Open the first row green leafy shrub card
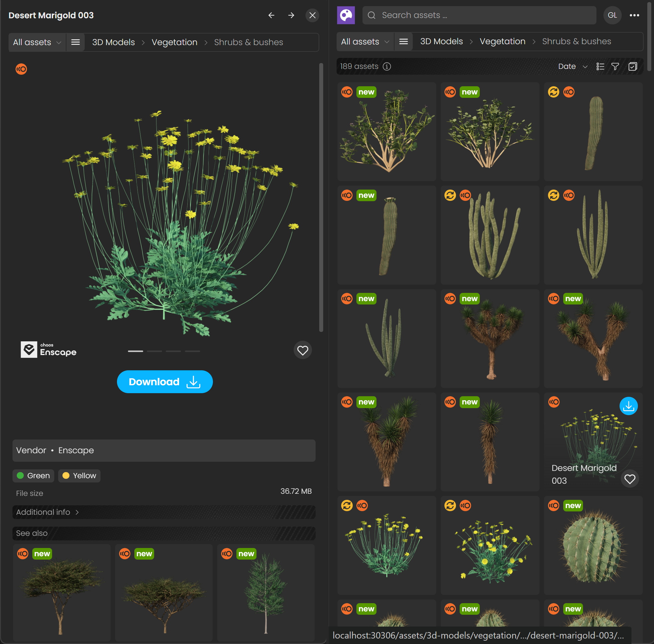 click(x=490, y=131)
